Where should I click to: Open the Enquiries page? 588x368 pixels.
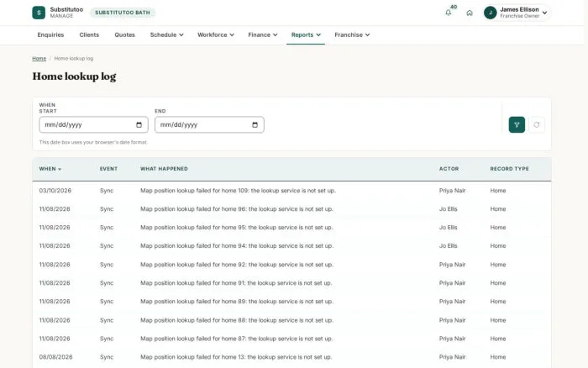coord(50,35)
